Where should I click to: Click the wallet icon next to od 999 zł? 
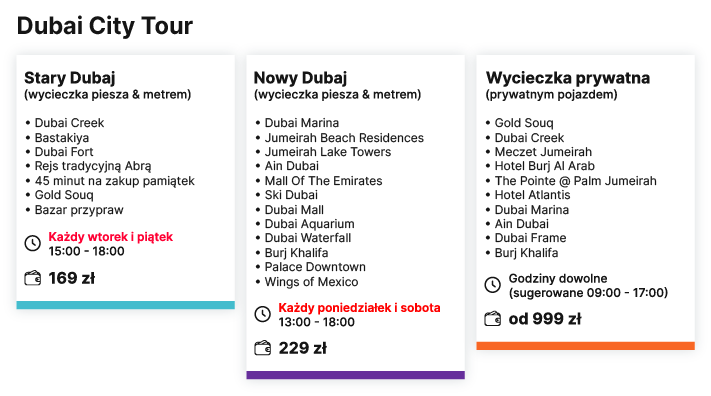492,319
